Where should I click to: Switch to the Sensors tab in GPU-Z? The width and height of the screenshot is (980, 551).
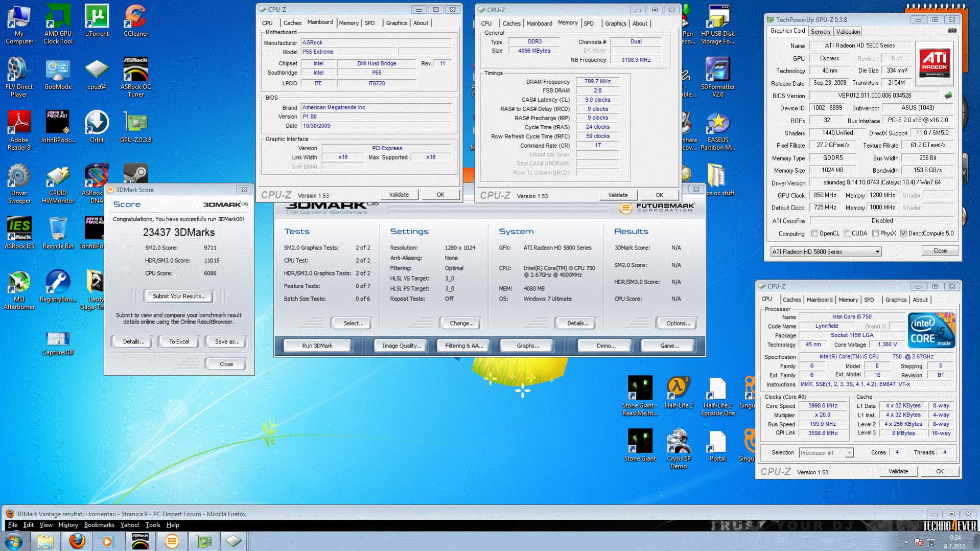click(x=821, y=32)
